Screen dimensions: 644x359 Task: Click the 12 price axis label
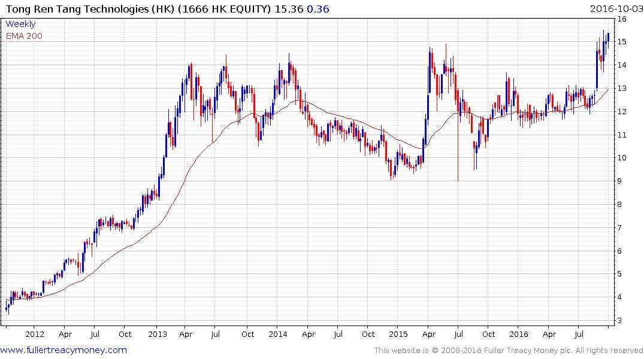622,112
